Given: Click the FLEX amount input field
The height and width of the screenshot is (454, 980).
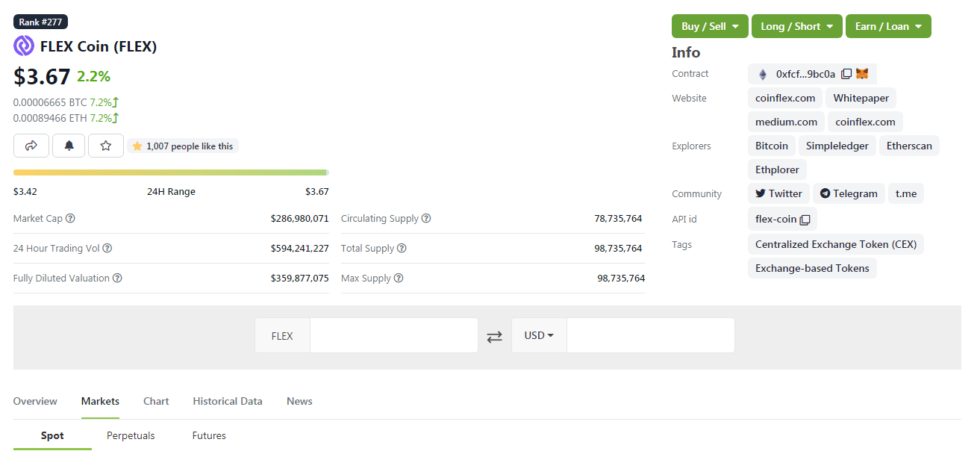Looking at the screenshot, I should (x=393, y=335).
